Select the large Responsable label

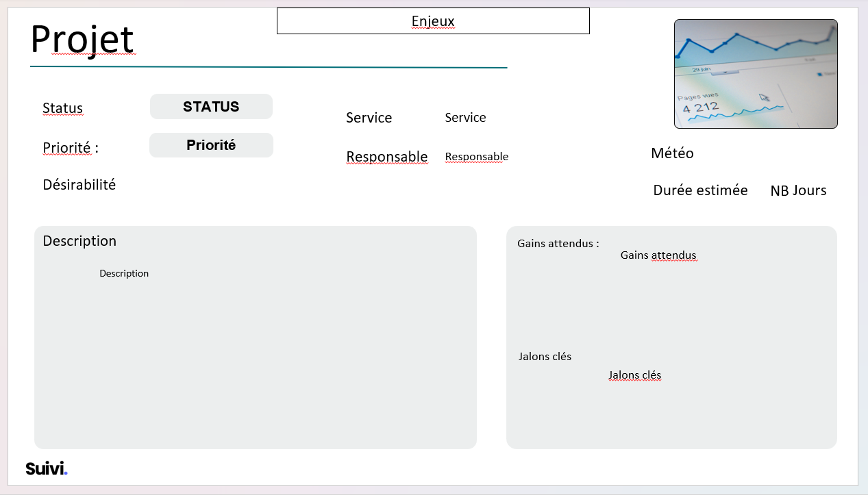386,157
